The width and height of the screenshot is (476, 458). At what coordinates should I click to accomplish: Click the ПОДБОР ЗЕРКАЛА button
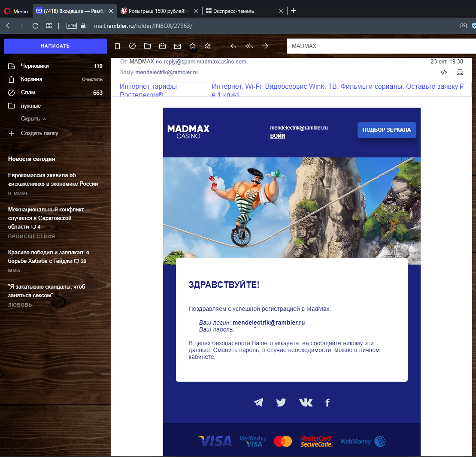[386, 130]
